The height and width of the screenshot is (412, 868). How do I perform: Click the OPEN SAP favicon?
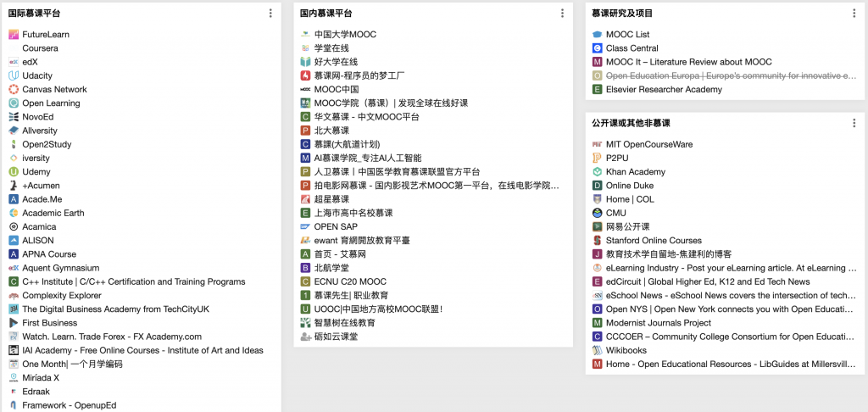(x=305, y=226)
